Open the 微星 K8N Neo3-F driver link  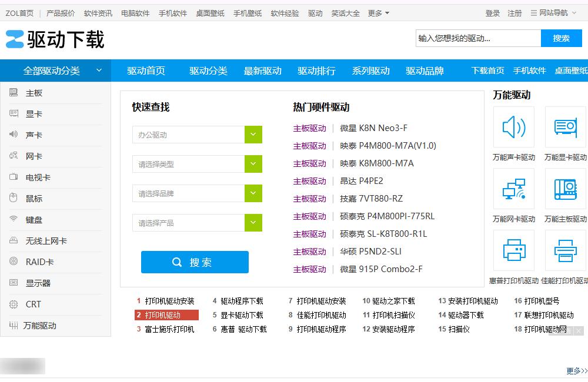373,128
